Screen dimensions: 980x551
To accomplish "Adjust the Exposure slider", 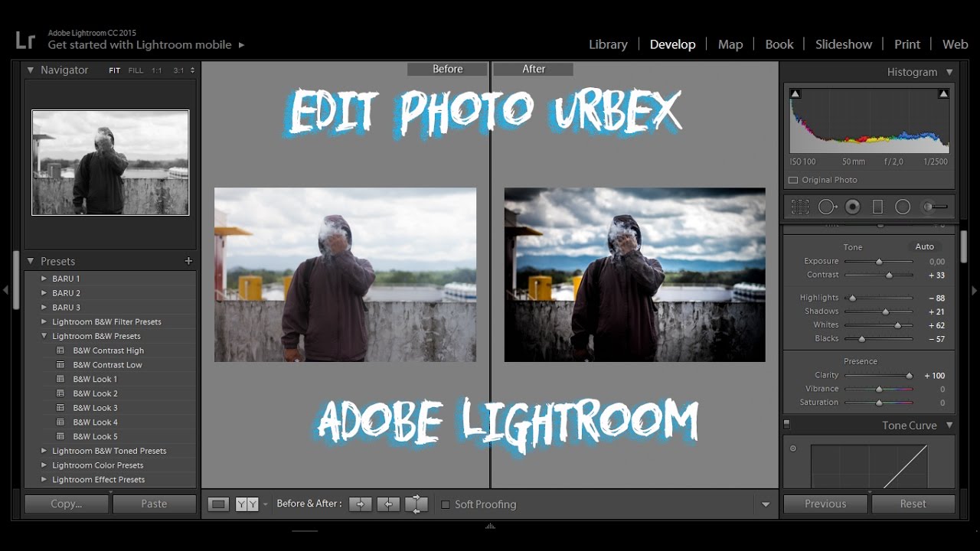I will (x=879, y=262).
